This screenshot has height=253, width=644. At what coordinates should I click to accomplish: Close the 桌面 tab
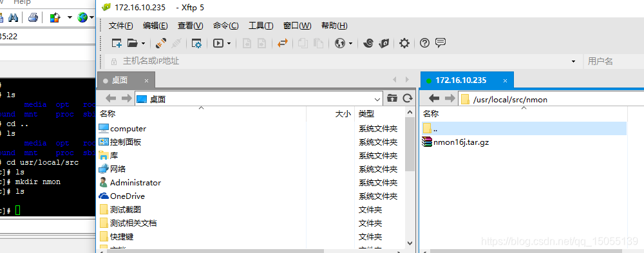click(147, 80)
